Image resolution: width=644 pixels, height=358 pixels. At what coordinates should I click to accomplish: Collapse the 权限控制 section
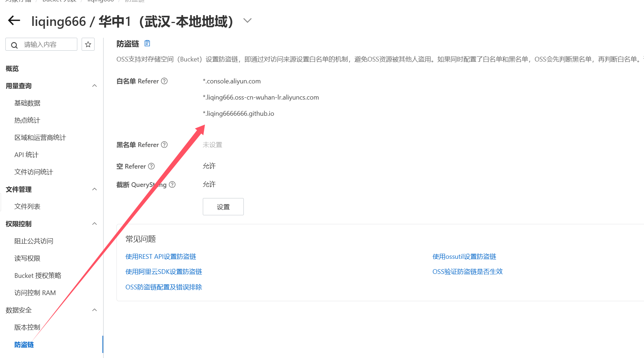click(95, 224)
